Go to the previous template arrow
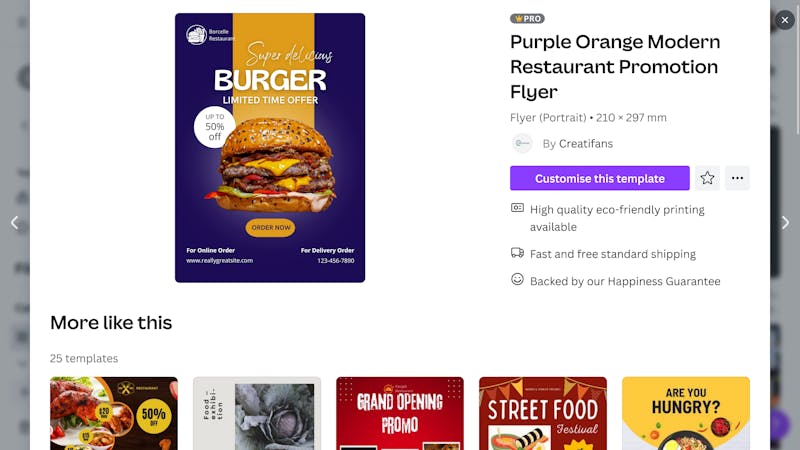The height and width of the screenshot is (450, 800). tap(15, 222)
